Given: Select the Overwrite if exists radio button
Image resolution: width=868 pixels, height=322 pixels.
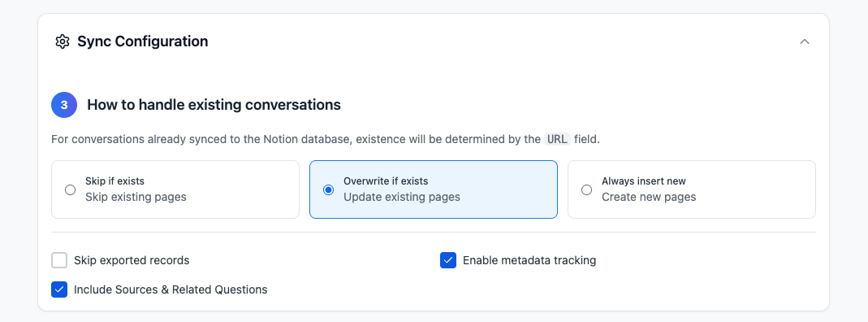Looking at the screenshot, I should [x=328, y=189].
